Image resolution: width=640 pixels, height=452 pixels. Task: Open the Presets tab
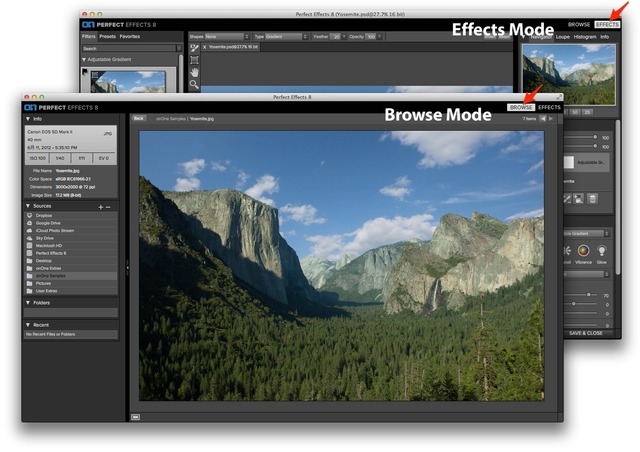[x=107, y=36]
